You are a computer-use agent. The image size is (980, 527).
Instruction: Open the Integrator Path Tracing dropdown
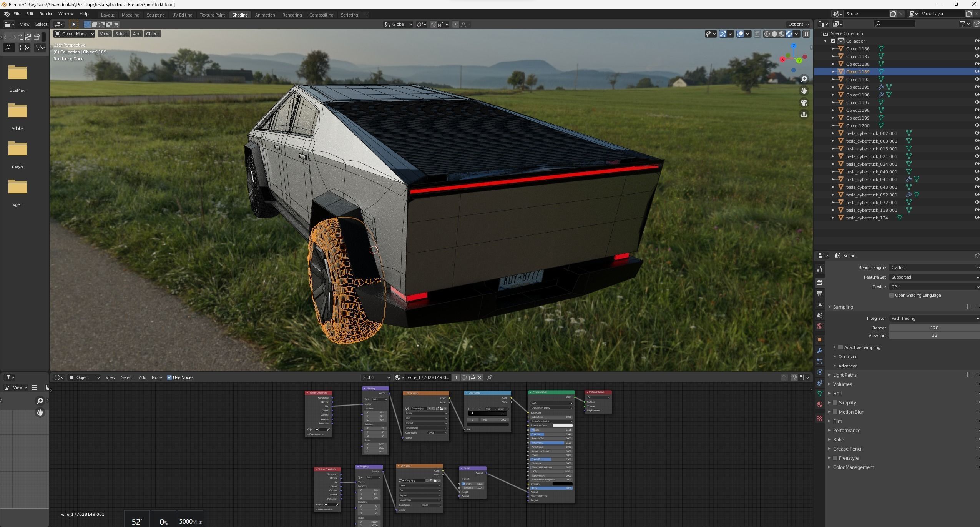coord(934,318)
